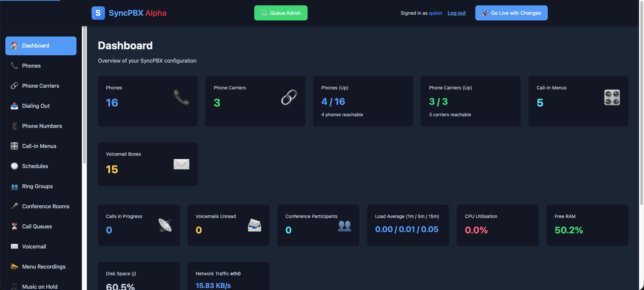Click the Phones handset icon in sidebar
Viewport: 644px width, 290px height.
click(x=14, y=66)
